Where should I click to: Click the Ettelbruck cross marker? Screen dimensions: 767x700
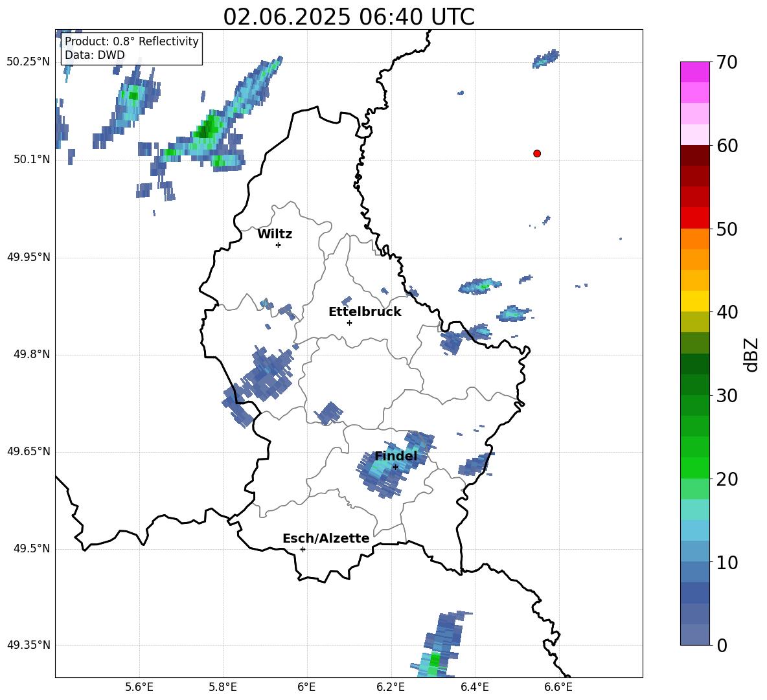pyautogui.click(x=349, y=322)
